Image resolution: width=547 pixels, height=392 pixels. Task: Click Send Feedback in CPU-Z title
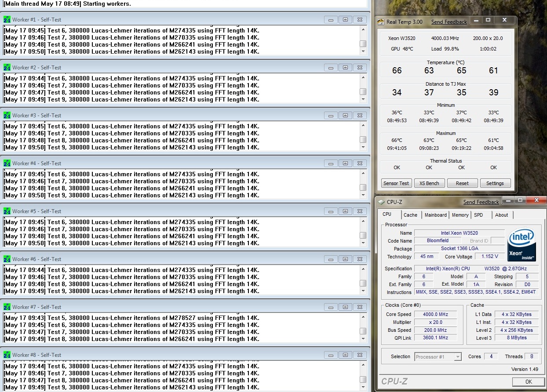[481, 202]
